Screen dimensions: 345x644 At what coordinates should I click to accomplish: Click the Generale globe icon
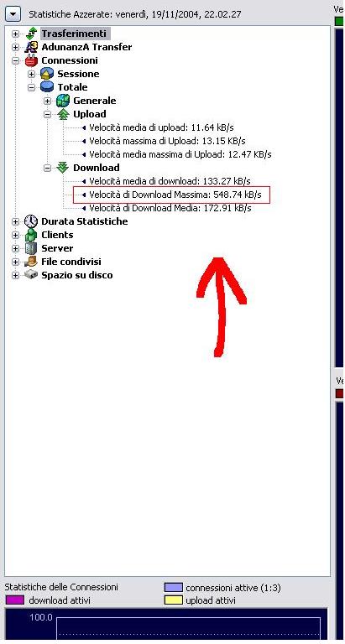[x=63, y=101]
